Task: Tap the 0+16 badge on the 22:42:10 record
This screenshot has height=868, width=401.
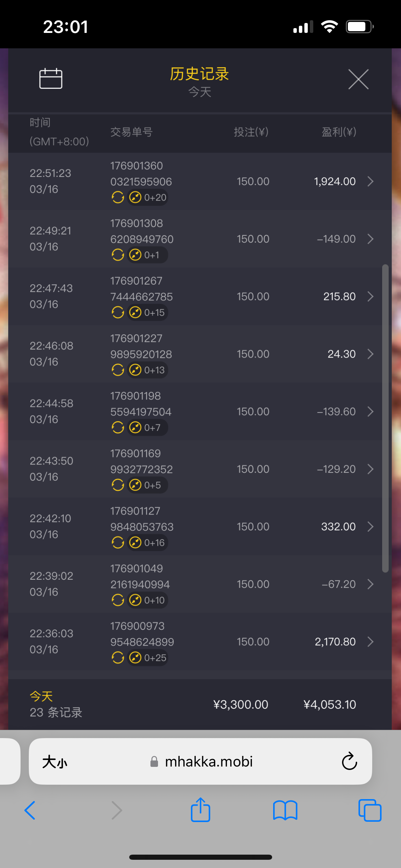Action: tap(148, 543)
